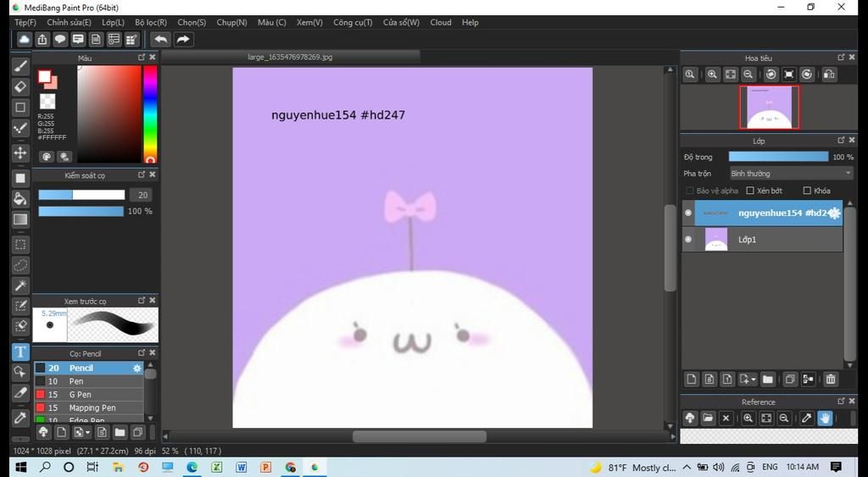Open the Help menu
868x477 pixels.
point(470,23)
